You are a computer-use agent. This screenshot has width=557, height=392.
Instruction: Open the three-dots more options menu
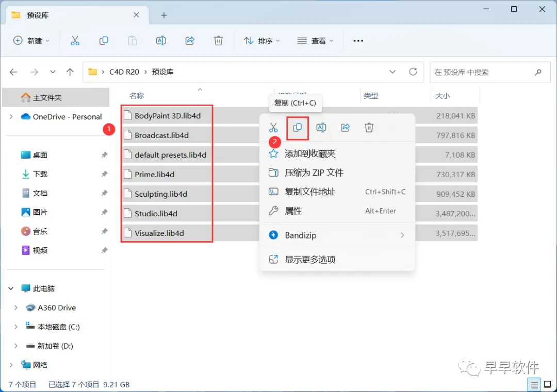358,41
